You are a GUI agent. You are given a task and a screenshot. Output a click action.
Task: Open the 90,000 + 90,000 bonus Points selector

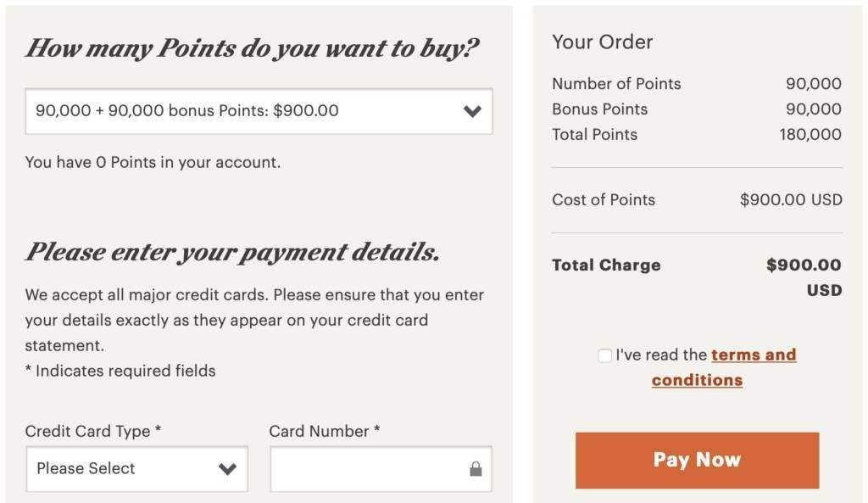coord(259,111)
